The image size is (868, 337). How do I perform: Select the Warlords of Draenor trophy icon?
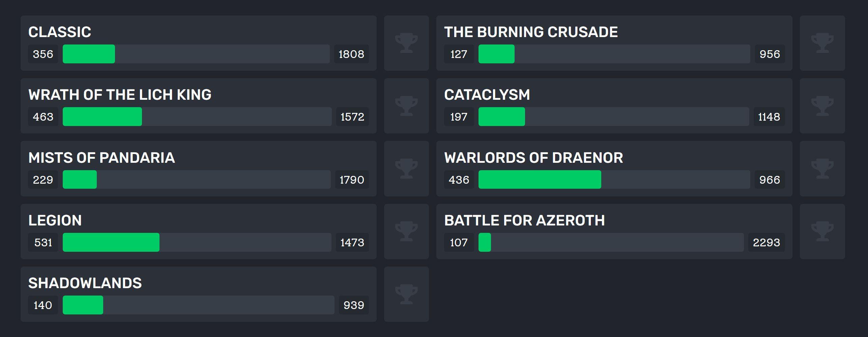point(822,168)
